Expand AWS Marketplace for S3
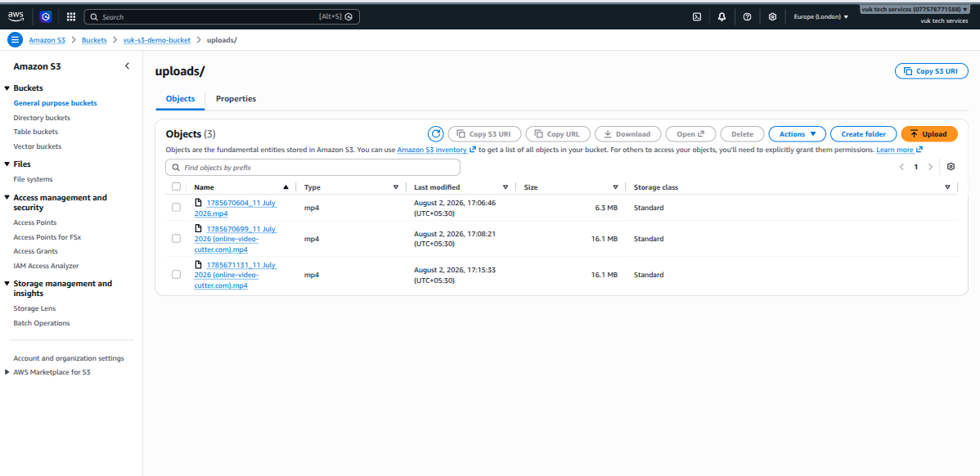This screenshot has width=980, height=476. coord(7,372)
